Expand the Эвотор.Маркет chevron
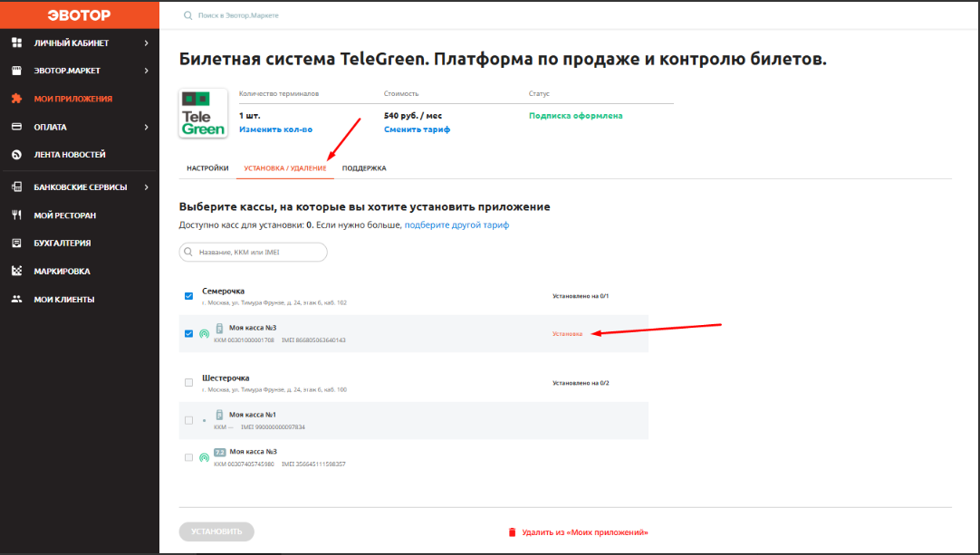 tap(146, 71)
